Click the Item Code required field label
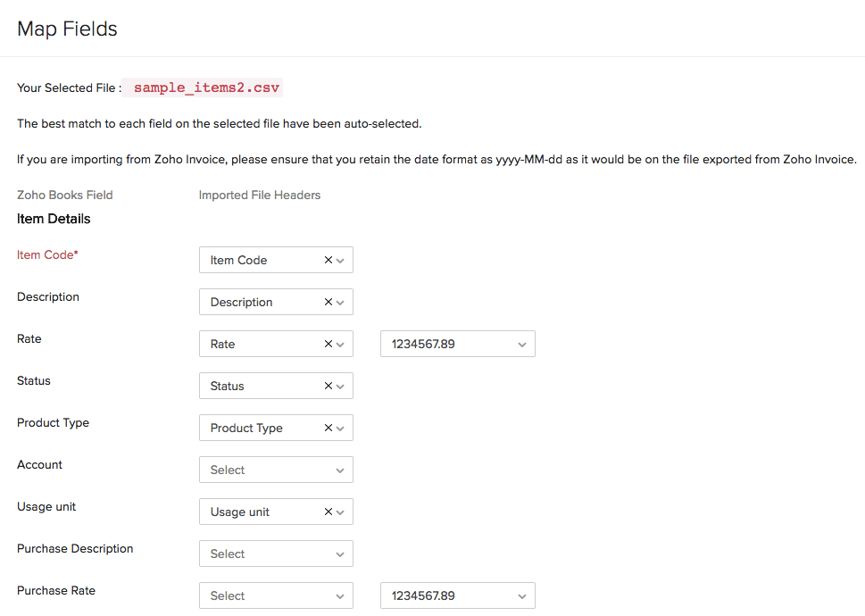The height and width of the screenshot is (616, 865). click(x=47, y=254)
